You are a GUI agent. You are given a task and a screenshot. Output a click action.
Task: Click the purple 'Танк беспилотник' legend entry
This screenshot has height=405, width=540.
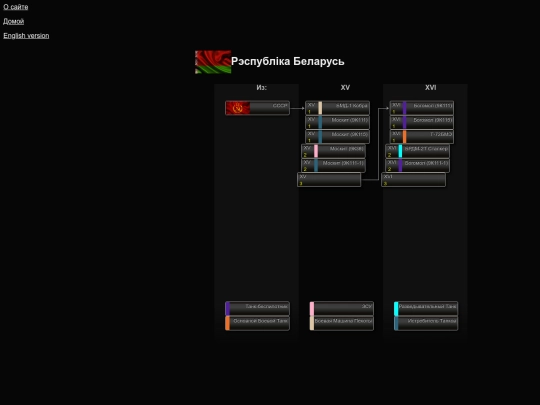257,309
